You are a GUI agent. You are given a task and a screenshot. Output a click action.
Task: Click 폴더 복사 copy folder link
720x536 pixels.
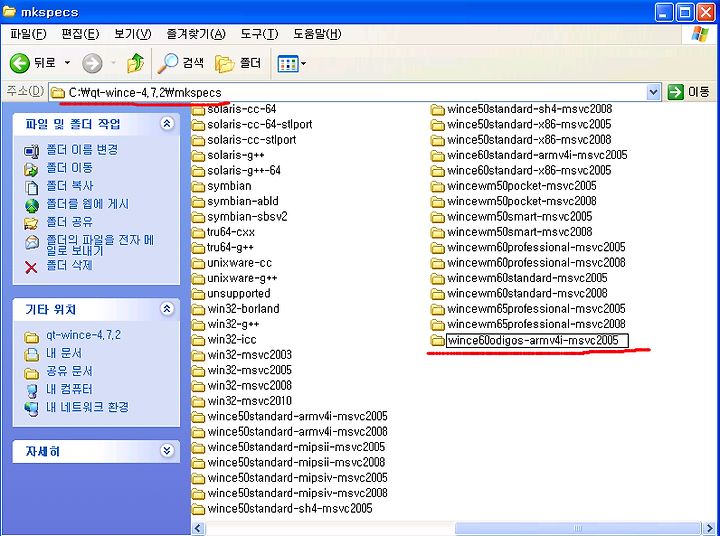click(69, 186)
